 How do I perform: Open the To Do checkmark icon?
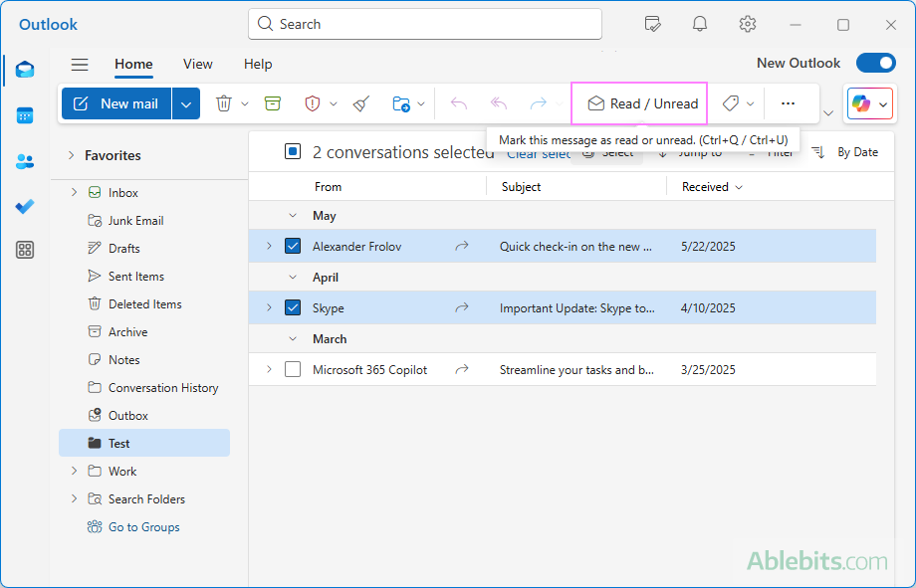click(25, 206)
